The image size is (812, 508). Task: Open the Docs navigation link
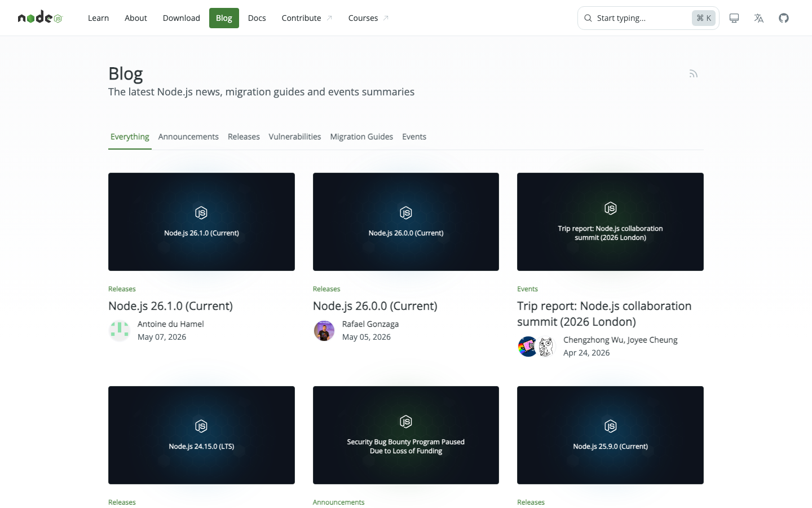257,18
